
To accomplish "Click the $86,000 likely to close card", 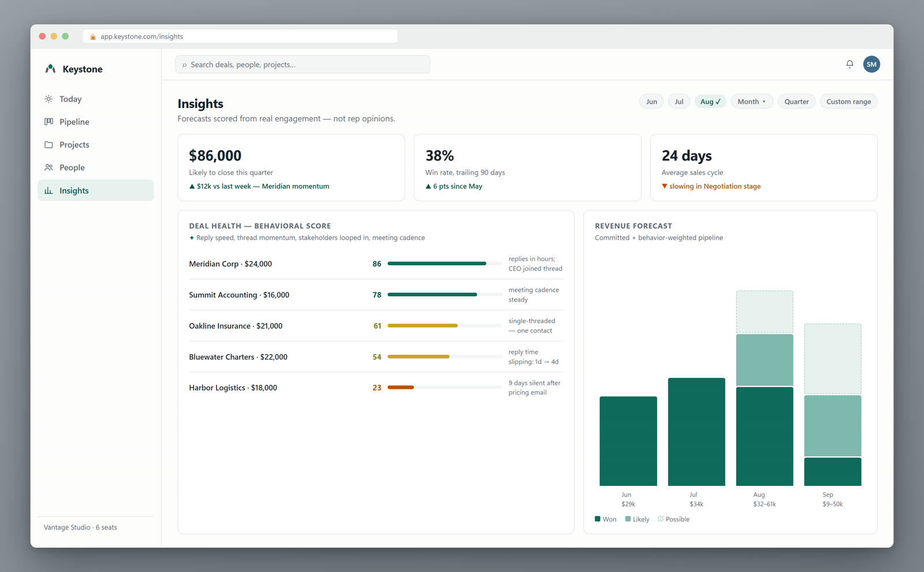I will [x=291, y=168].
